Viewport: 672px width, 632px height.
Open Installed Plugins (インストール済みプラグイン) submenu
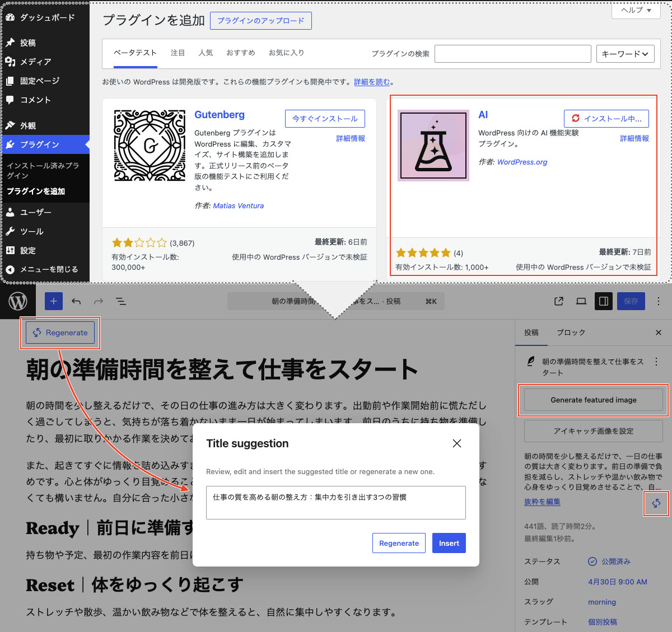click(43, 171)
